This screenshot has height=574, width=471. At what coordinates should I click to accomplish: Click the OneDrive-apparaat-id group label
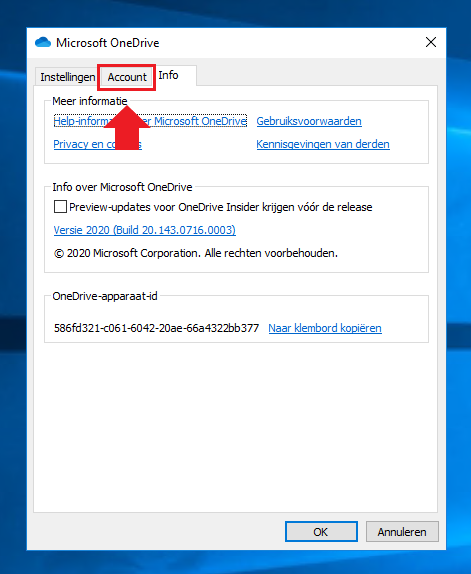click(x=105, y=296)
